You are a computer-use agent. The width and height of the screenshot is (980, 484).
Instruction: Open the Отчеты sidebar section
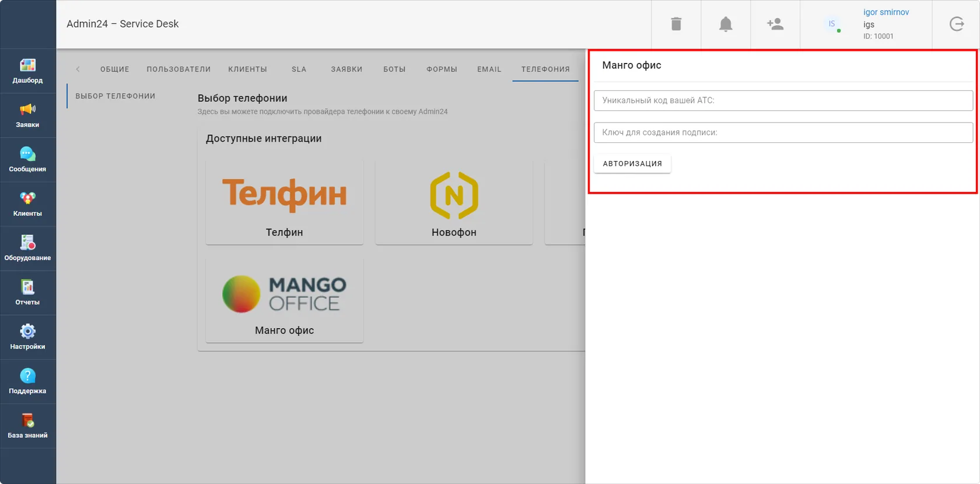point(27,293)
